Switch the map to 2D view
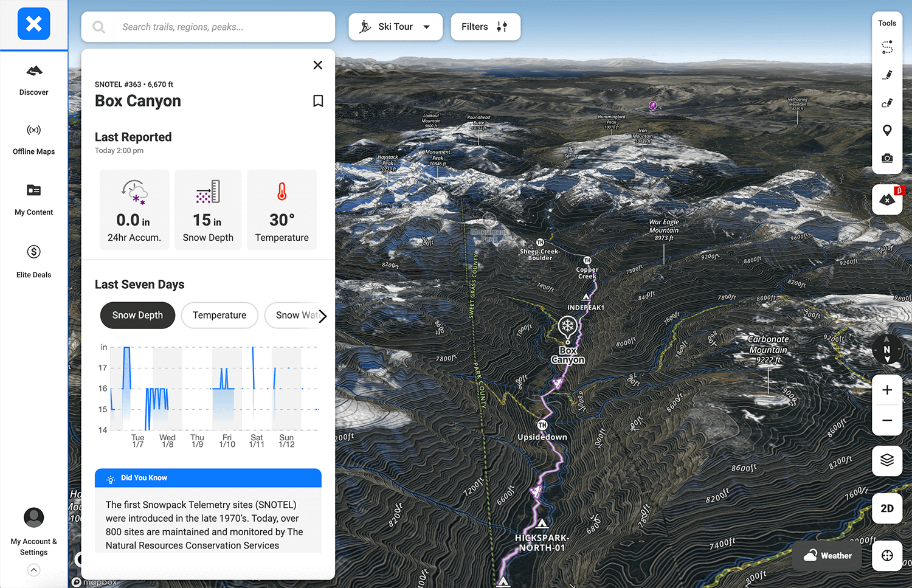The width and height of the screenshot is (912, 588). [x=887, y=508]
